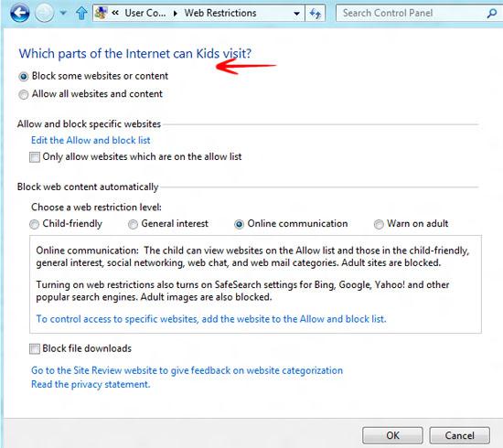Screen dimensions: 503x448
Task: Refresh the page with the refresh icon
Action: click(315, 14)
